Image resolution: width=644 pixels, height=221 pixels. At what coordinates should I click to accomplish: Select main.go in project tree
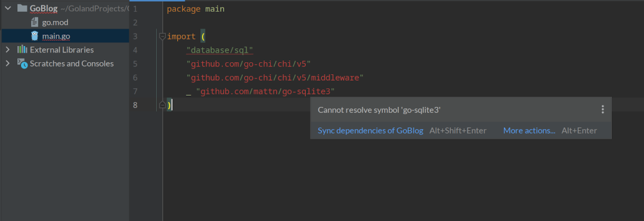[56, 36]
